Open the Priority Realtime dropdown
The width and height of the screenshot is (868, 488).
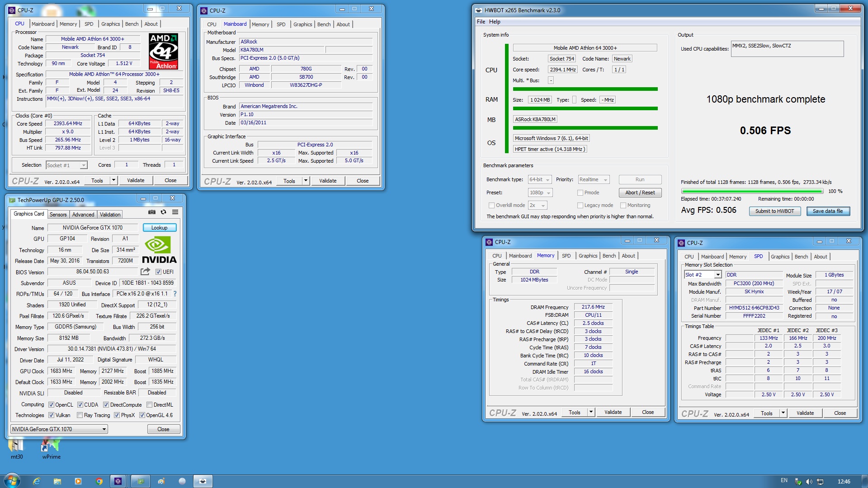tap(594, 180)
